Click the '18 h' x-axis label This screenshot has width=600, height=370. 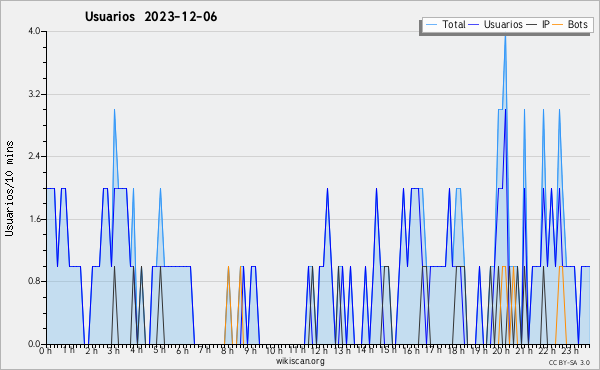coord(456,351)
